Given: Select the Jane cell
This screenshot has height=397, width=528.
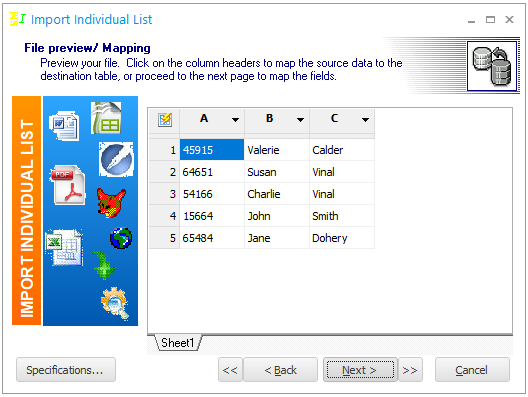Looking at the screenshot, I should [277, 238].
